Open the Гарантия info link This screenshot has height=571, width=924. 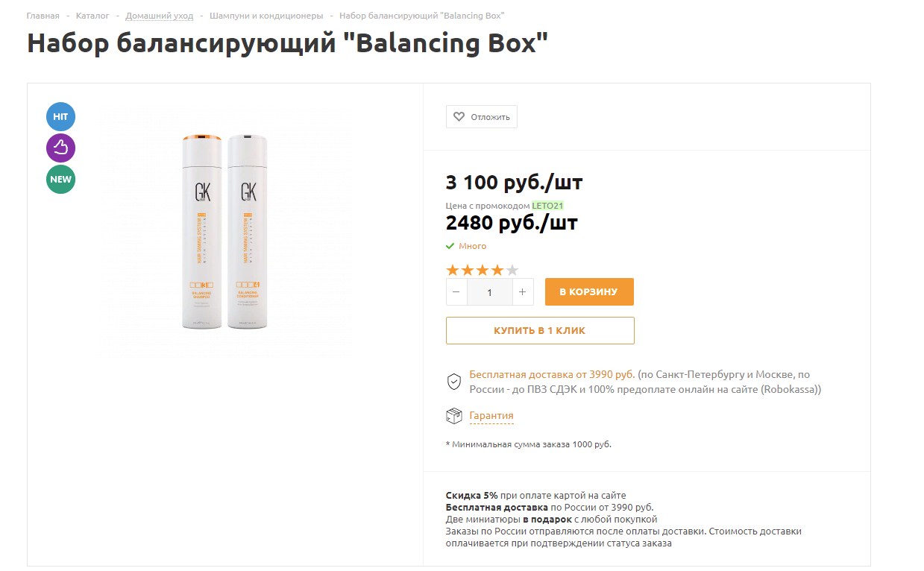tap(491, 416)
